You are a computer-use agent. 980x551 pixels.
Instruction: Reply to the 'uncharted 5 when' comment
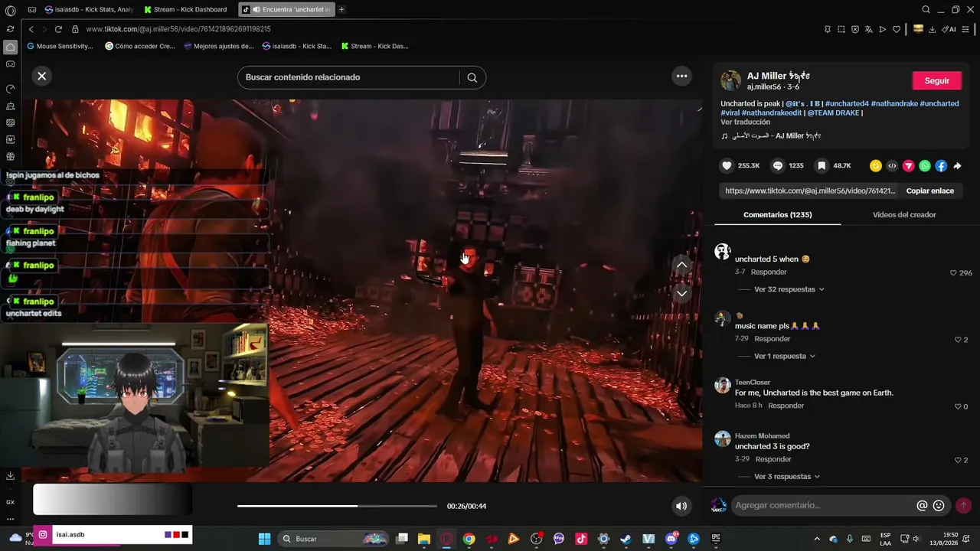coord(769,272)
